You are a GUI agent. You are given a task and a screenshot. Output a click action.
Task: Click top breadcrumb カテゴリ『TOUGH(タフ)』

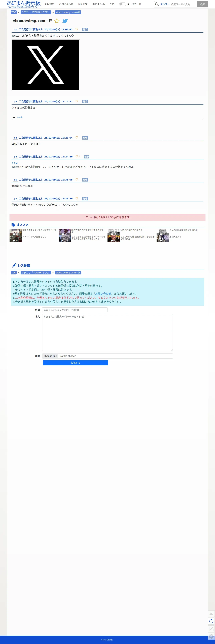[36, 12]
